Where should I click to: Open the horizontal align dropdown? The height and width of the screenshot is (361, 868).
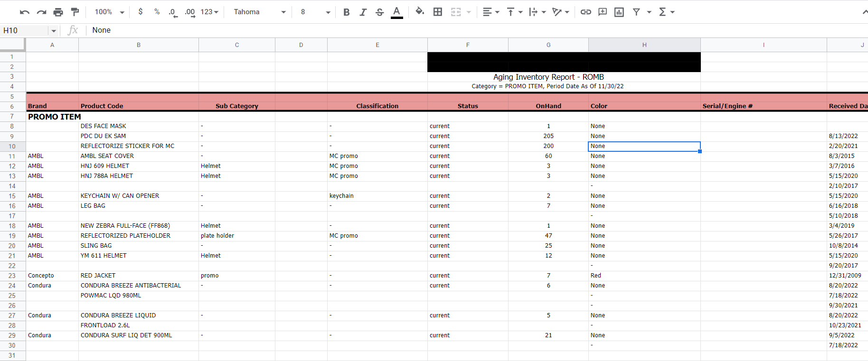coord(491,12)
